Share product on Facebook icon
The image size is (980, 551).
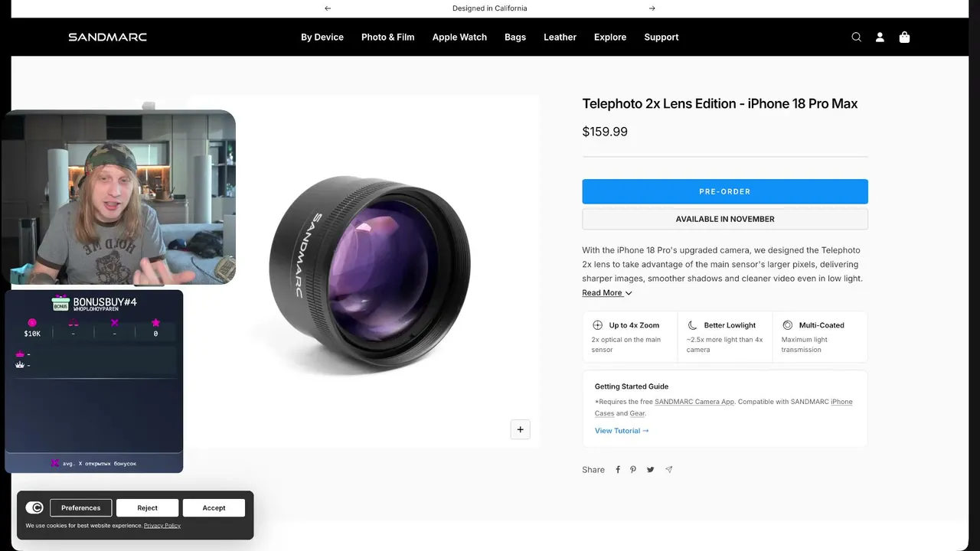point(618,470)
